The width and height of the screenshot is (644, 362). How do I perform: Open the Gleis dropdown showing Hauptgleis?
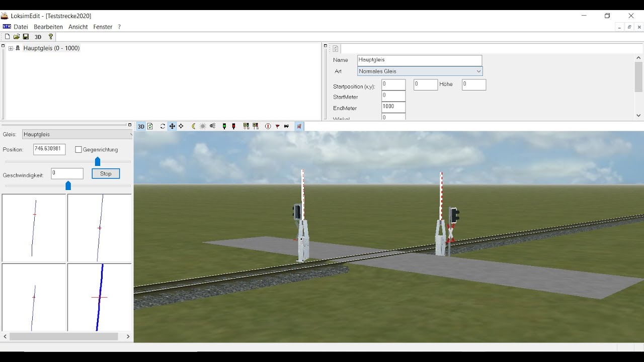[77, 134]
